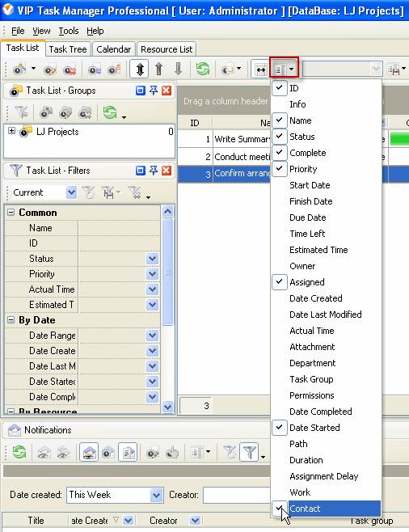
Task: Collapse the Common filter section
Action: [x=11, y=213]
